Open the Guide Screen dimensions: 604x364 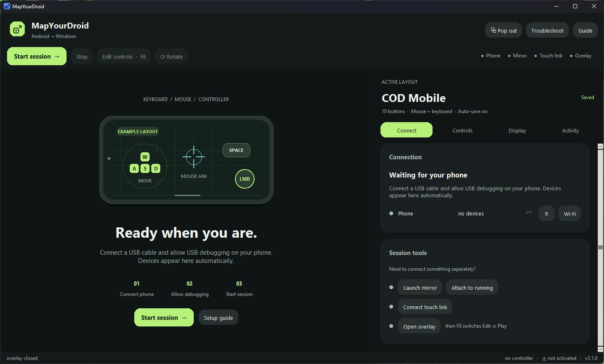coord(585,31)
